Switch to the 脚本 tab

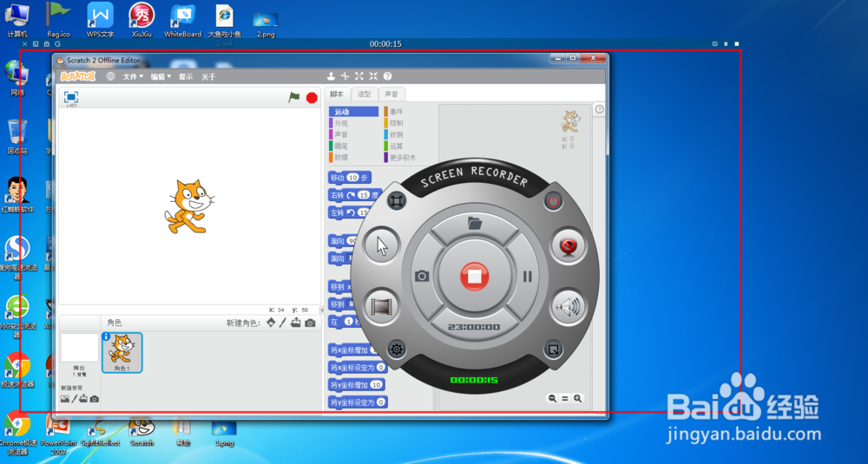[337, 94]
